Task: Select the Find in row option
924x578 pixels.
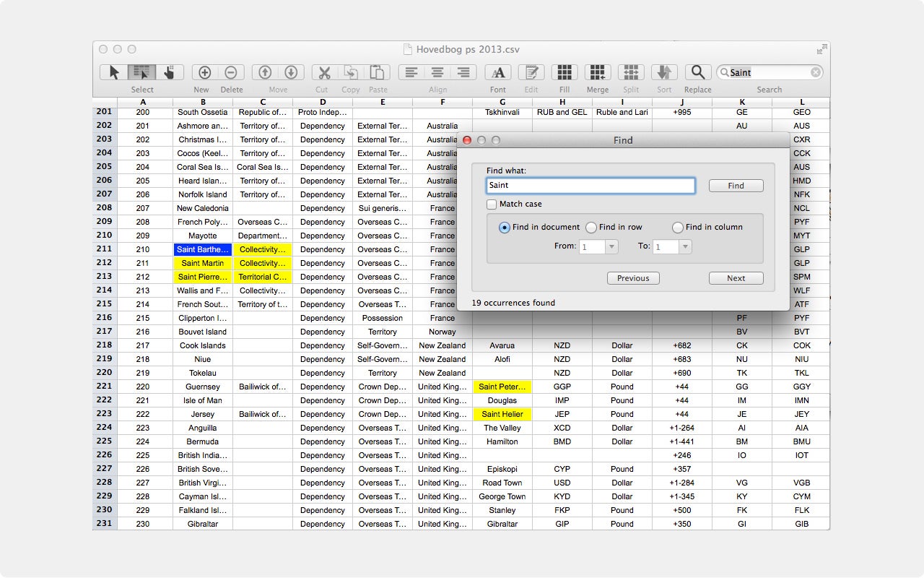Action: click(x=592, y=228)
